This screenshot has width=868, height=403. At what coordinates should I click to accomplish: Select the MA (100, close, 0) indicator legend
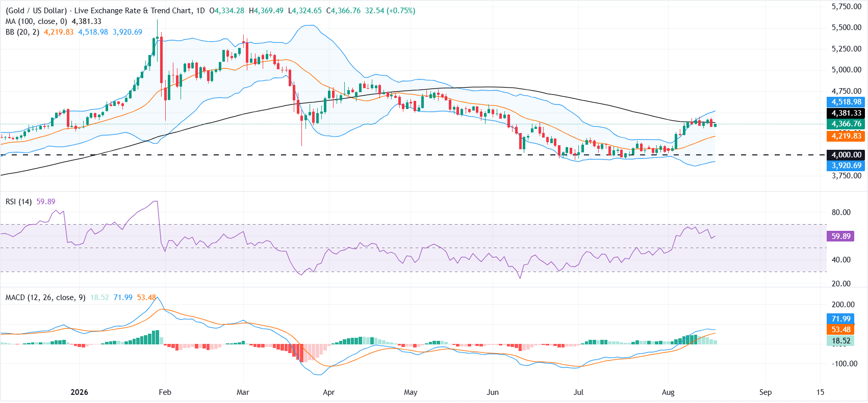pyautogui.click(x=36, y=21)
